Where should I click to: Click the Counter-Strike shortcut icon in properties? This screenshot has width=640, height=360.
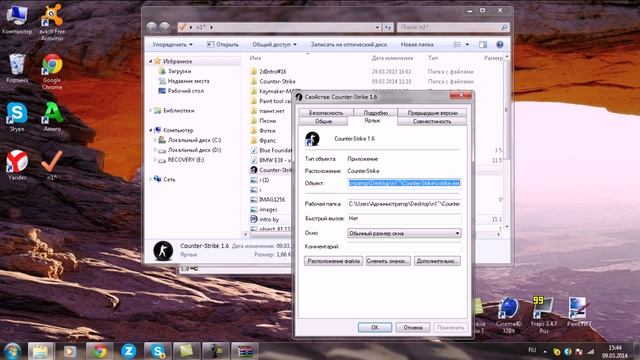tap(312, 139)
